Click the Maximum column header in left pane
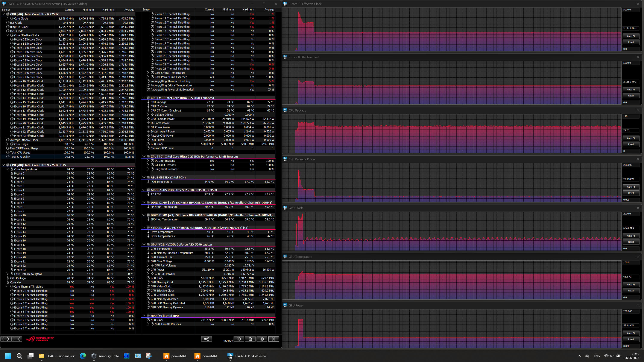Image resolution: width=644 pixels, height=362 pixels. tap(108, 9)
